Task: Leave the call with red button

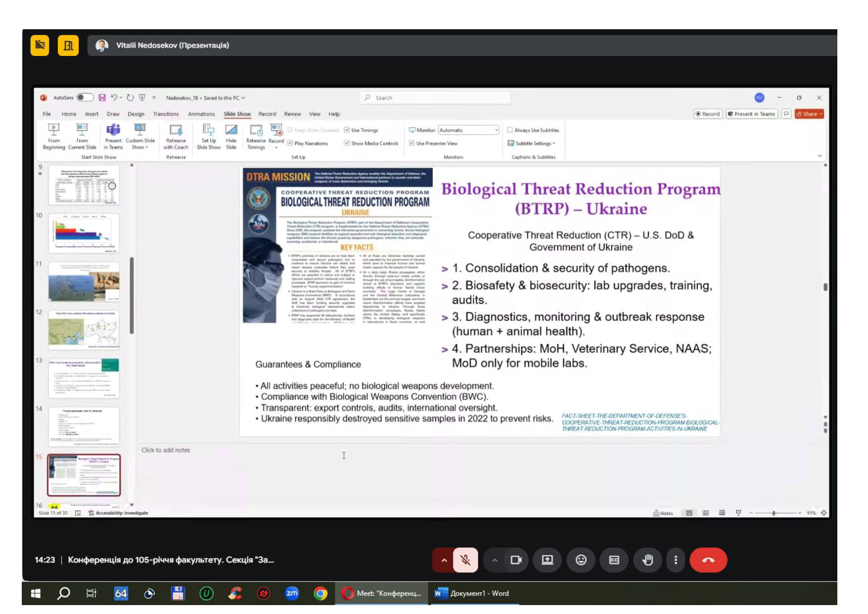Action: pyautogui.click(x=708, y=560)
